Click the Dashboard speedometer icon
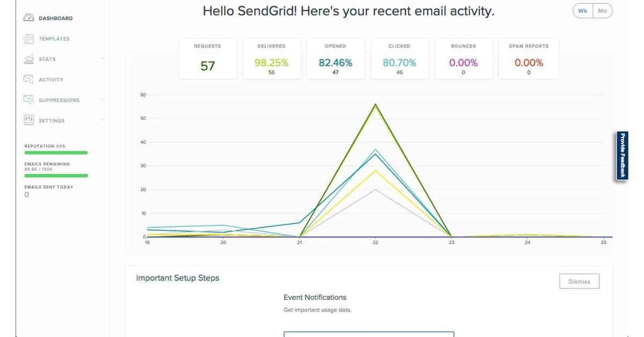644x337 pixels. point(28,18)
